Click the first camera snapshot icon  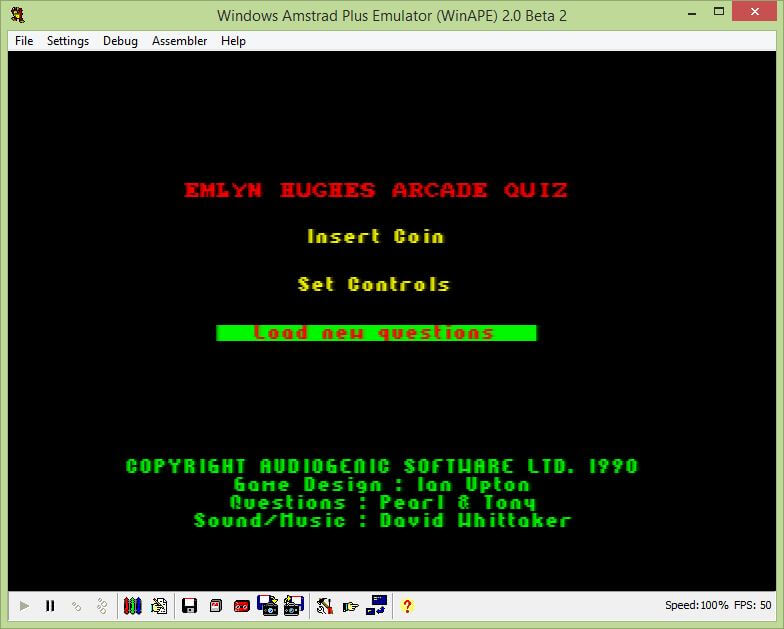[x=267, y=605]
